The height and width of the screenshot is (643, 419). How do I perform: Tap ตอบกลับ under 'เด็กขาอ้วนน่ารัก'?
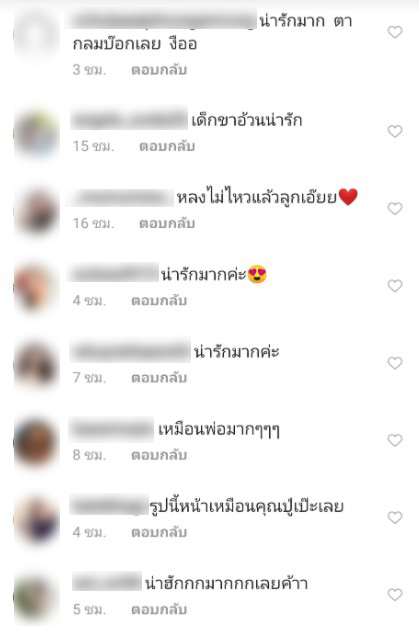pyautogui.click(x=167, y=146)
